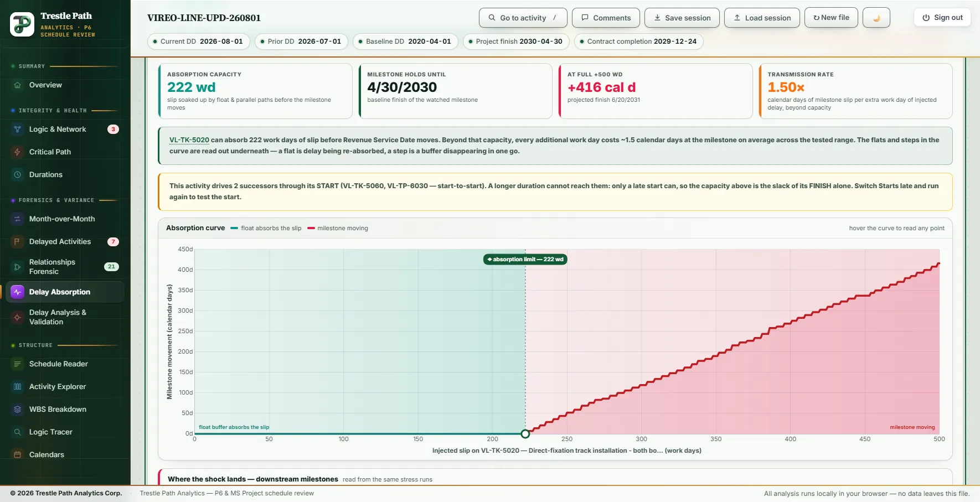
Task: Click the Durations clock icon
Action: (17, 175)
